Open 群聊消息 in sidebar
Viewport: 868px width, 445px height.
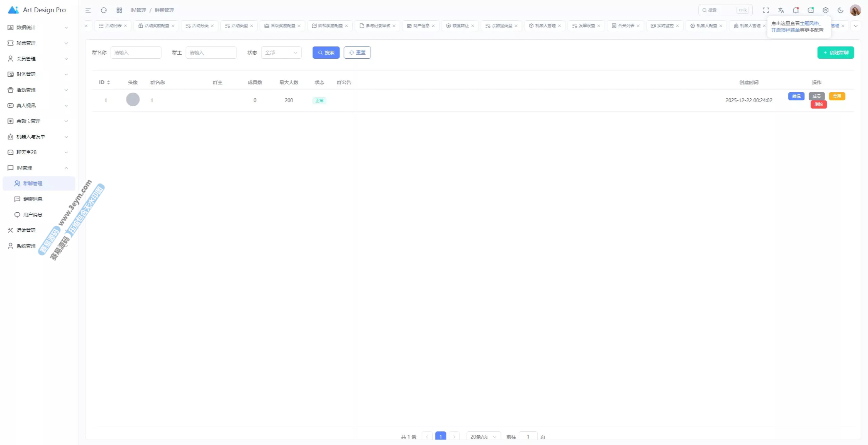[33, 199]
